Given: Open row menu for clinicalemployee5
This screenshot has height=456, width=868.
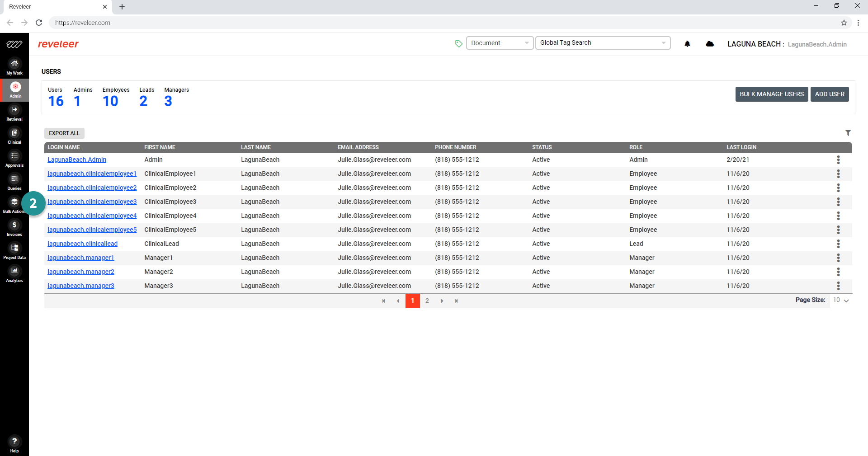Looking at the screenshot, I should click(x=838, y=230).
